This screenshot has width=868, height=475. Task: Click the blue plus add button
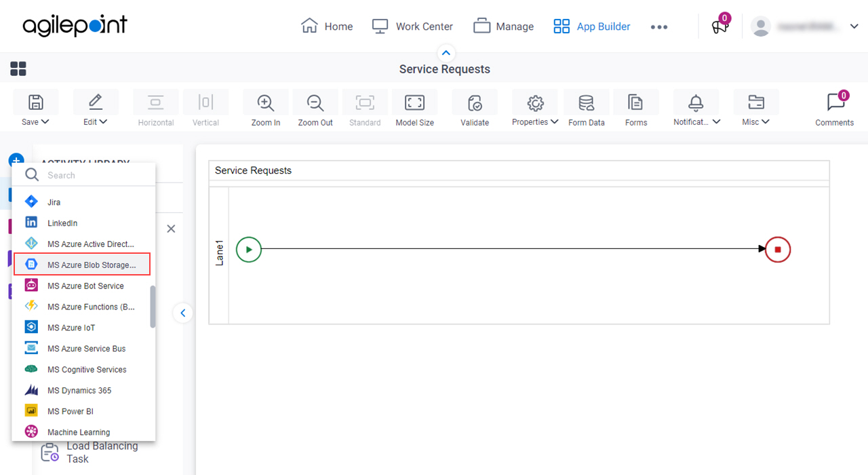(x=16, y=159)
